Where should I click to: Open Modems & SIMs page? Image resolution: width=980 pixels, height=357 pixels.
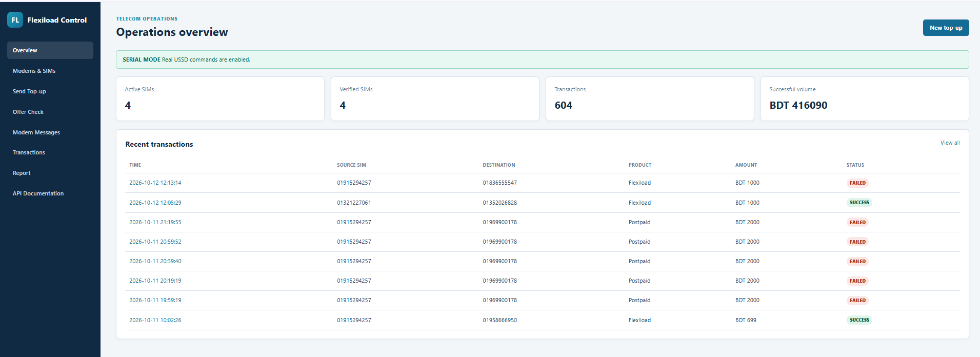click(x=50, y=71)
